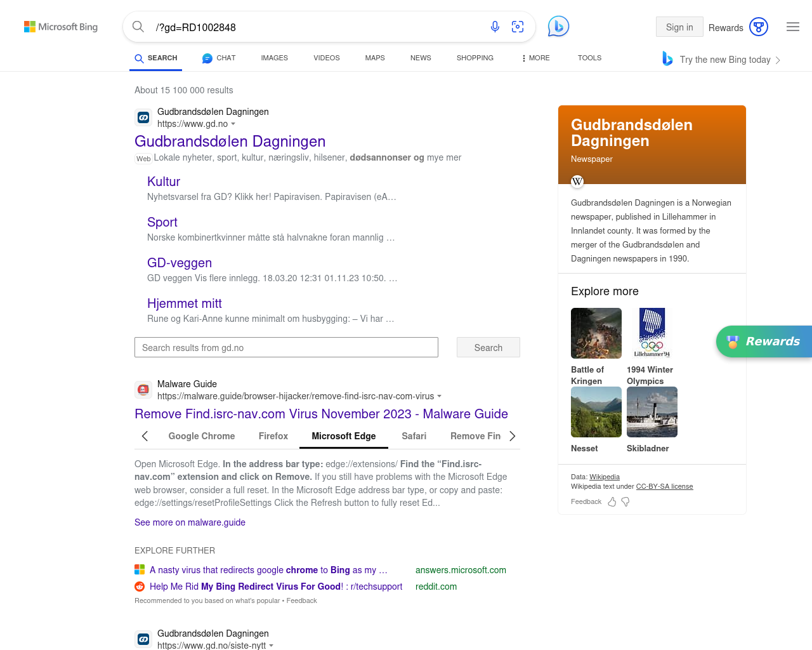Click the CC-BY-SA license link
Screen dimensions: 812x650
point(664,486)
